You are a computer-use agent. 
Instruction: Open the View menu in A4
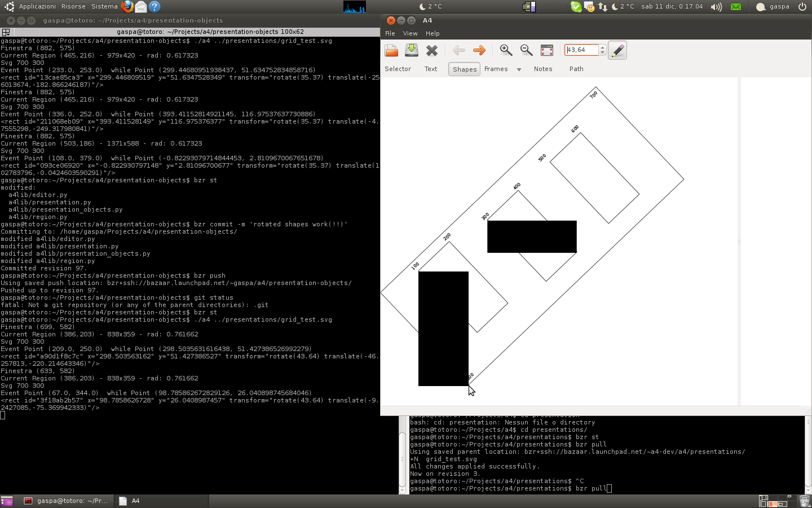[x=410, y=33]
